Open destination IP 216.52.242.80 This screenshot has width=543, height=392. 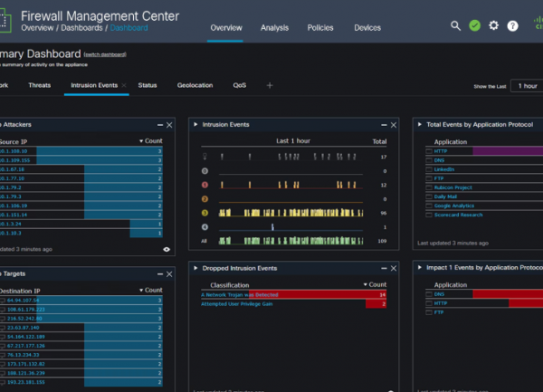click(24, 319)
